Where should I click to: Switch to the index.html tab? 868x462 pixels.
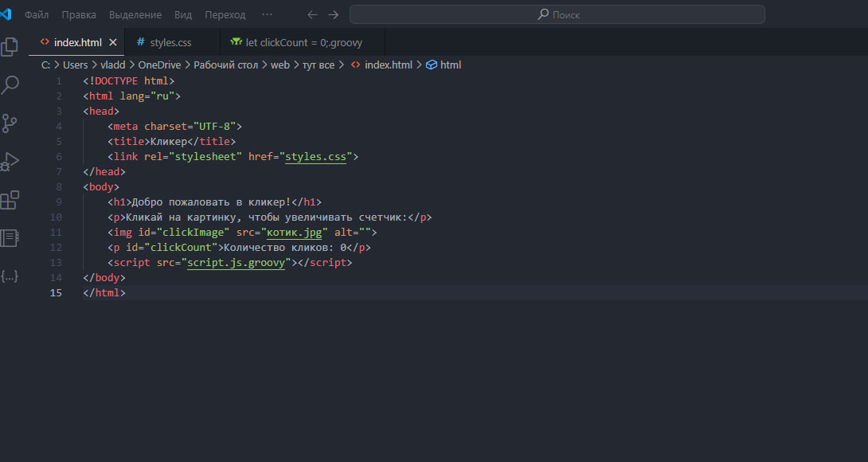[x=77, y=42]
